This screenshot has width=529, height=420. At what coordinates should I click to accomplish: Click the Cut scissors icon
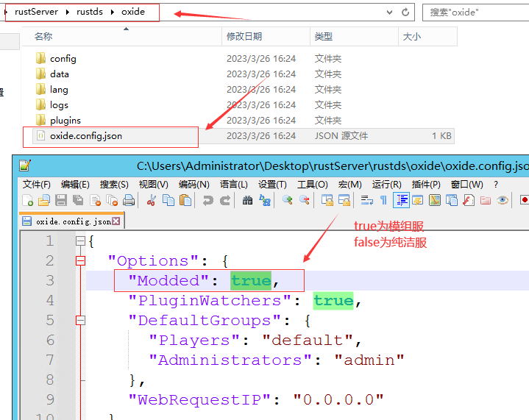click(151, 200)
